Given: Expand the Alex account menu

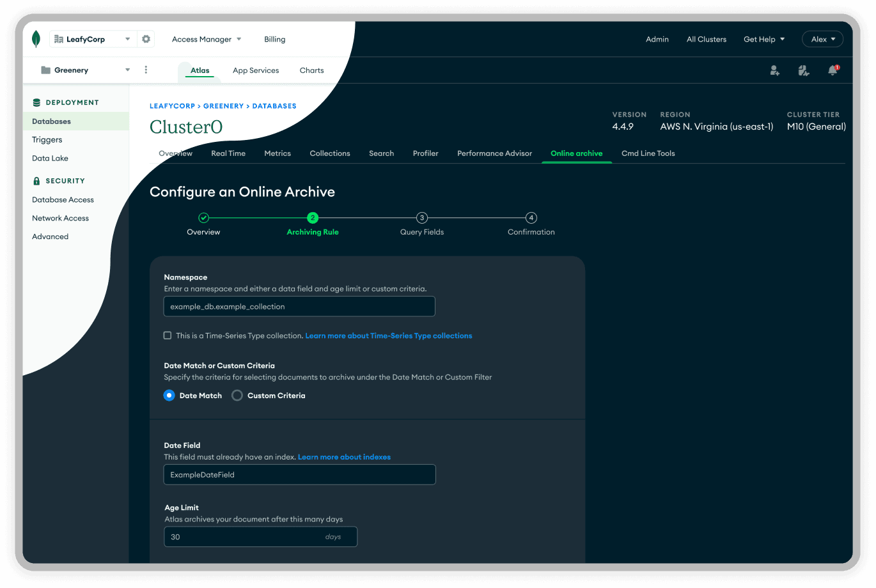Looking at the screenshot, I should (822, 38).
